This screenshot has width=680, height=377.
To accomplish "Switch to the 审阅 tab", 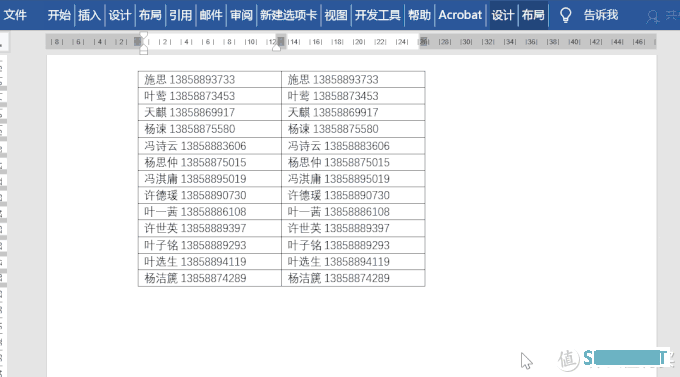I will pyautogui.click(x=241, y=15).
